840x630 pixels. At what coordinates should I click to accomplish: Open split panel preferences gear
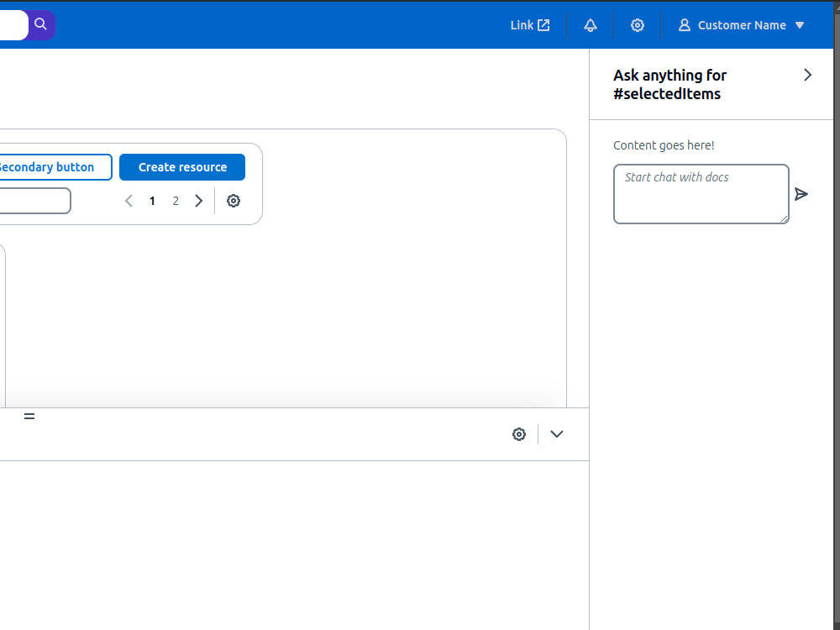[518, 434]
